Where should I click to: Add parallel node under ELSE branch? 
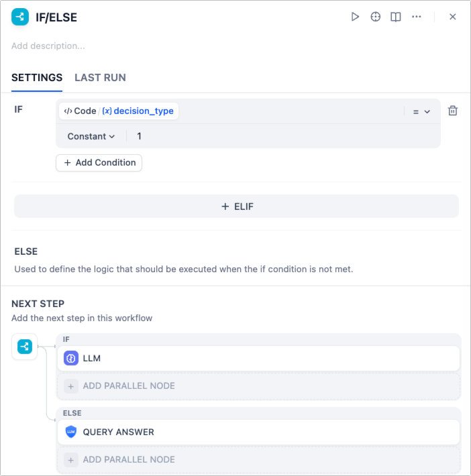121,460
